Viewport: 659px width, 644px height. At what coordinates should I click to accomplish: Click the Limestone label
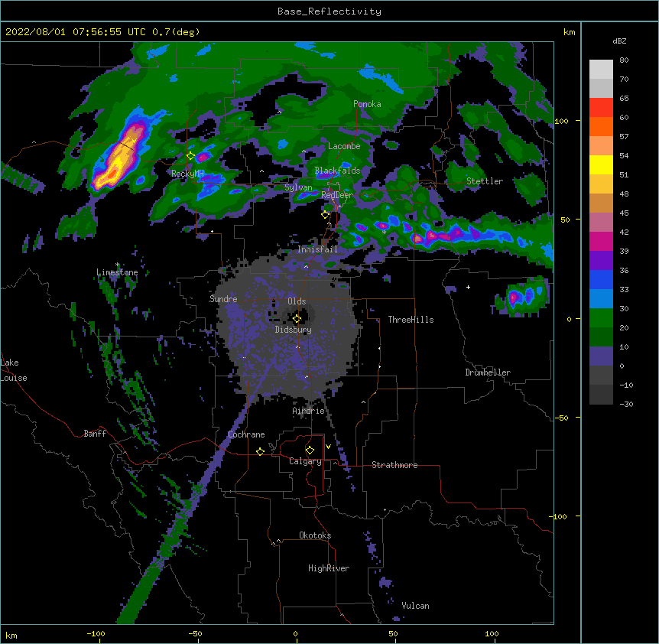pyautogui.click(x=117, y=272)
